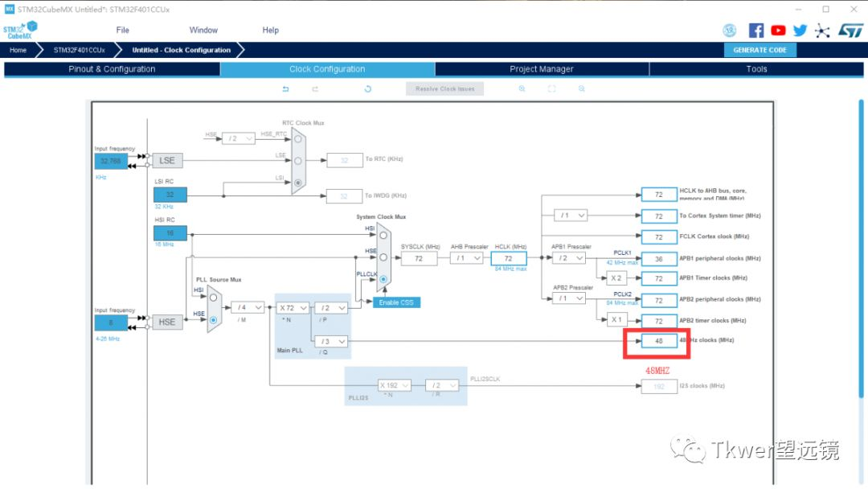Open the PLLI2S /R divider dropdown
Screen dimensions: 868x489
point(442,385)
